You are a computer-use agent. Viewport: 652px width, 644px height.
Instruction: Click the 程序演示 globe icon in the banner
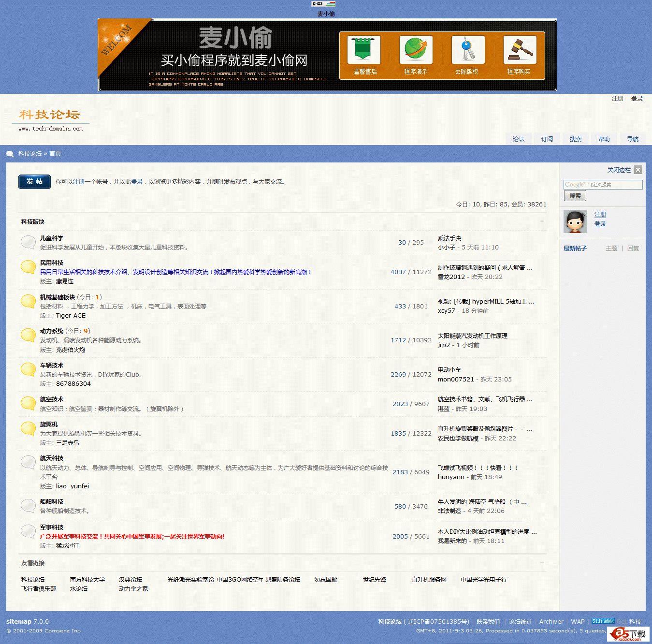click(x=416, y=49)
